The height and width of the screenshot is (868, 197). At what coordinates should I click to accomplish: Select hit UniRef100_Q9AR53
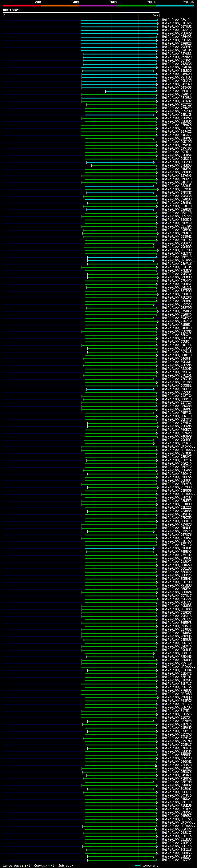point(177,118)
